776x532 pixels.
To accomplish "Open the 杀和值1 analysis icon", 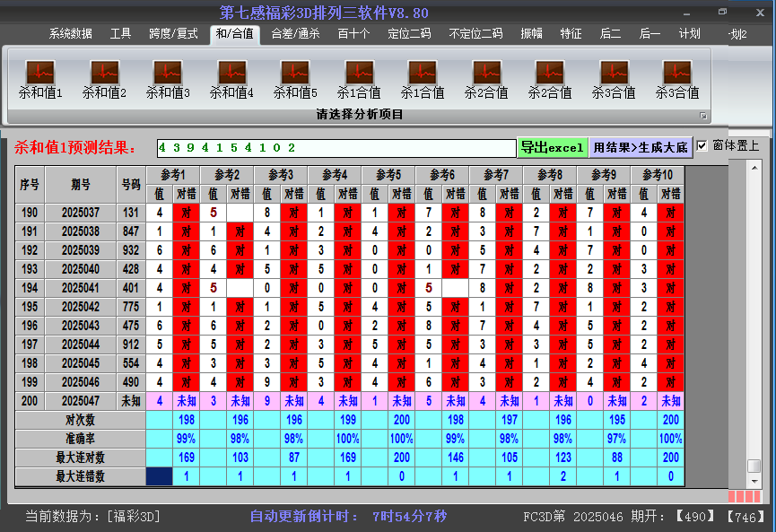I will coord(40,79).
